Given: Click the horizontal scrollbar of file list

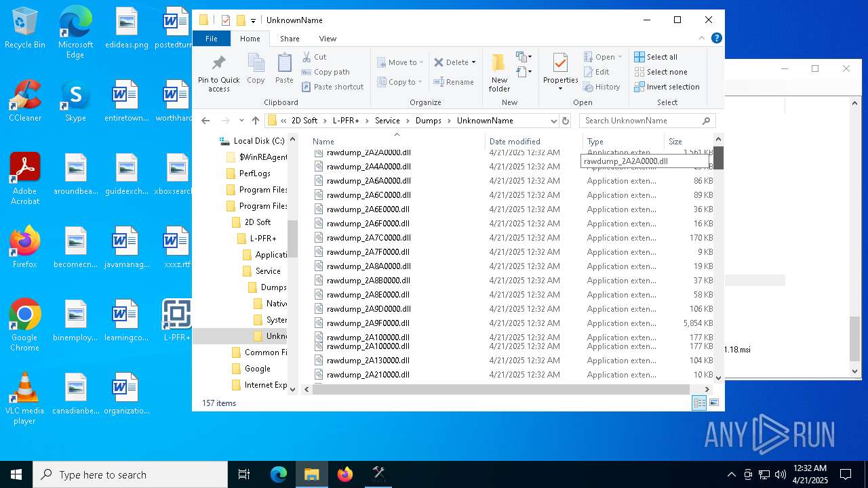Looking at the screenshot, I should coord(500,389).
